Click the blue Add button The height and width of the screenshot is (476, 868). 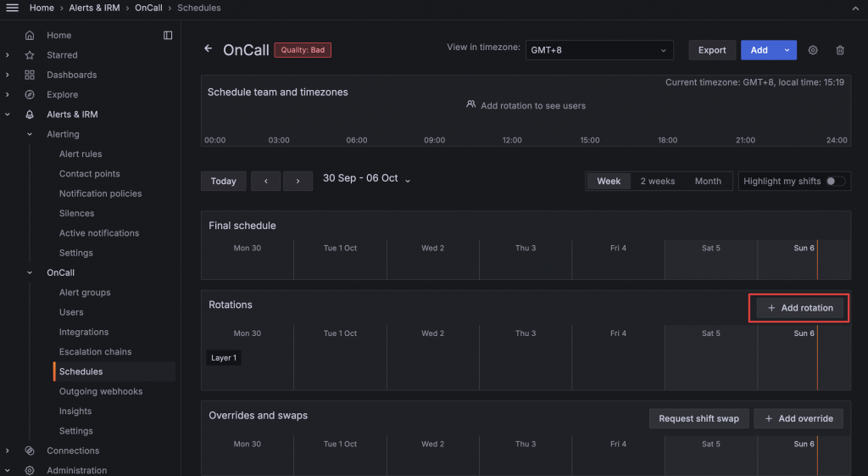pyautogui.click(x=759, y=50)
